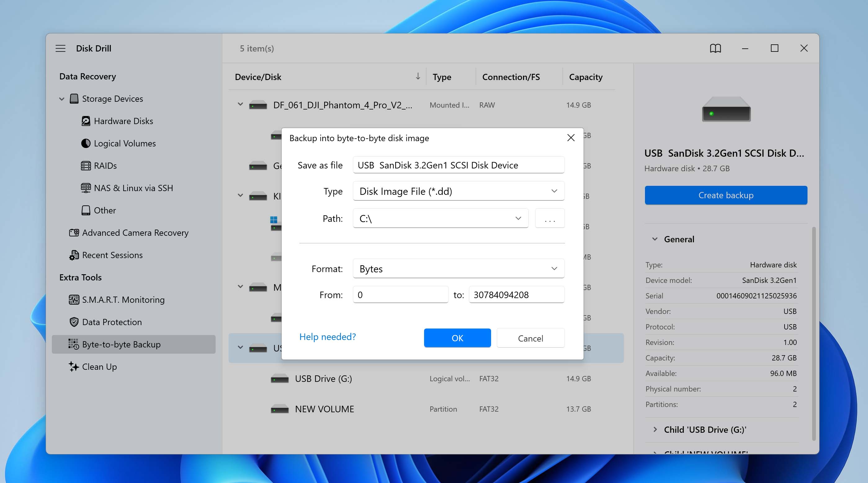
Task: Close the backup dialog with X
Action: click(571, 137)
